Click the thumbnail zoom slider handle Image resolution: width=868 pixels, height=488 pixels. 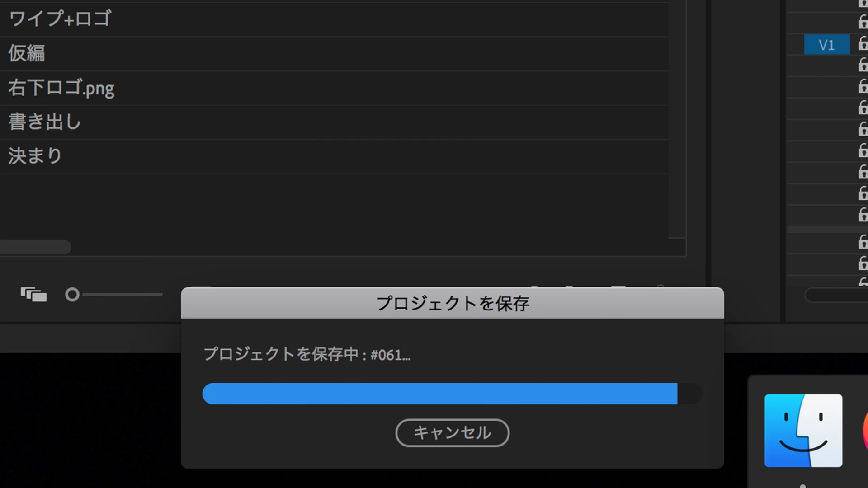[72, 295]
